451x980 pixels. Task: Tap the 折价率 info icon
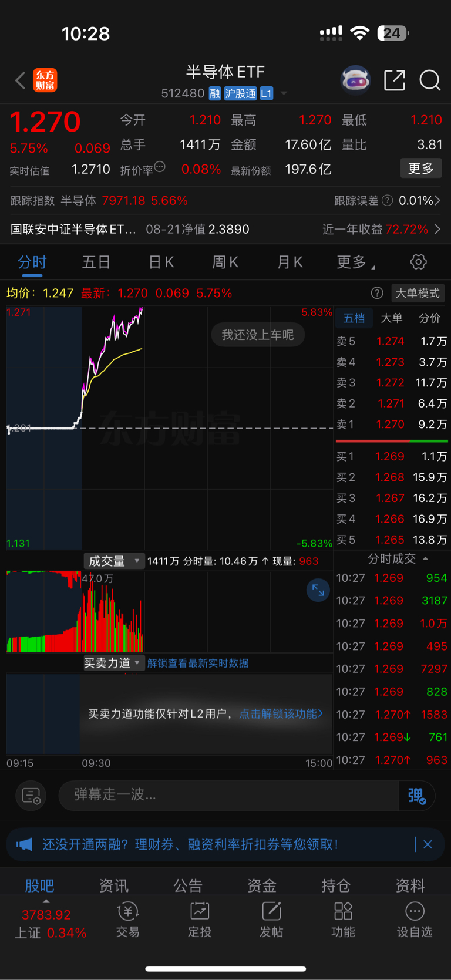(160, 167)
